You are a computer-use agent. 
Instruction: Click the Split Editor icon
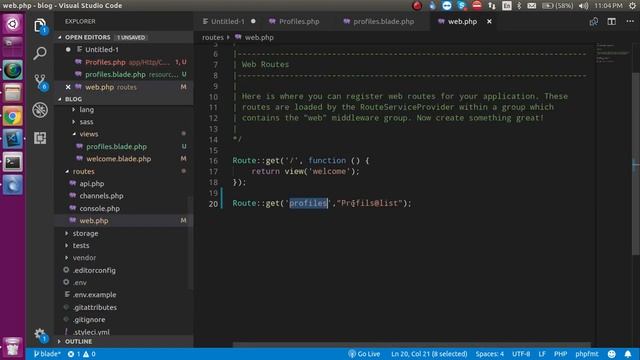click(x=611, y=22)
